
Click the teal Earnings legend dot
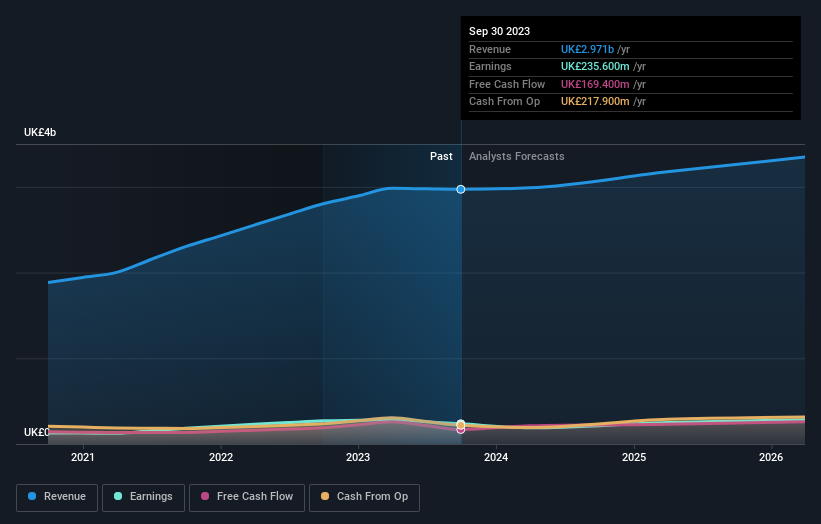click(x=118, y=496)
